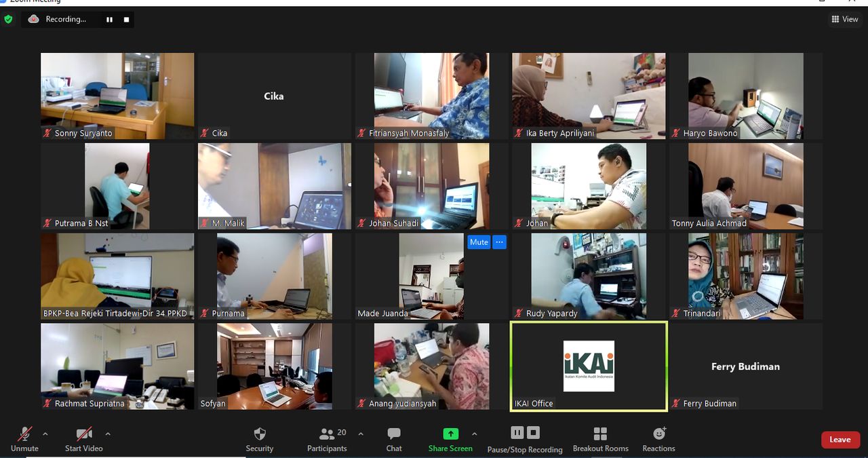Select Anang yudiansyah video tile
Image resolution: width=868 pixels, height=458 pixels.
(x=431, y=366)
